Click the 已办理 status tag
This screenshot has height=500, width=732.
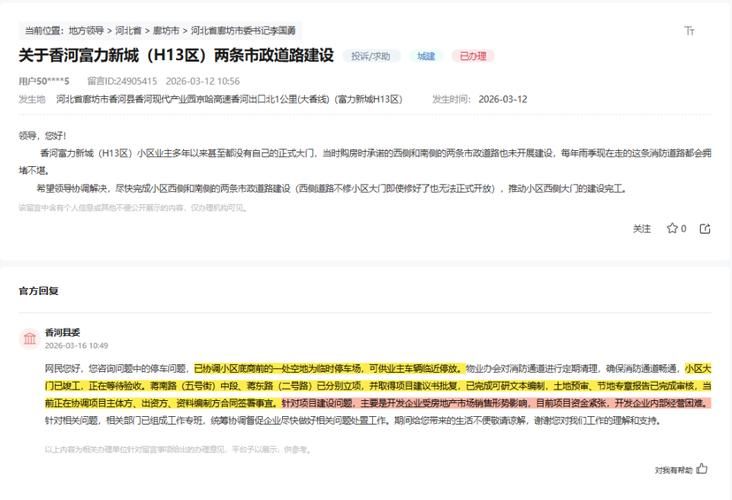coord(473,56)
